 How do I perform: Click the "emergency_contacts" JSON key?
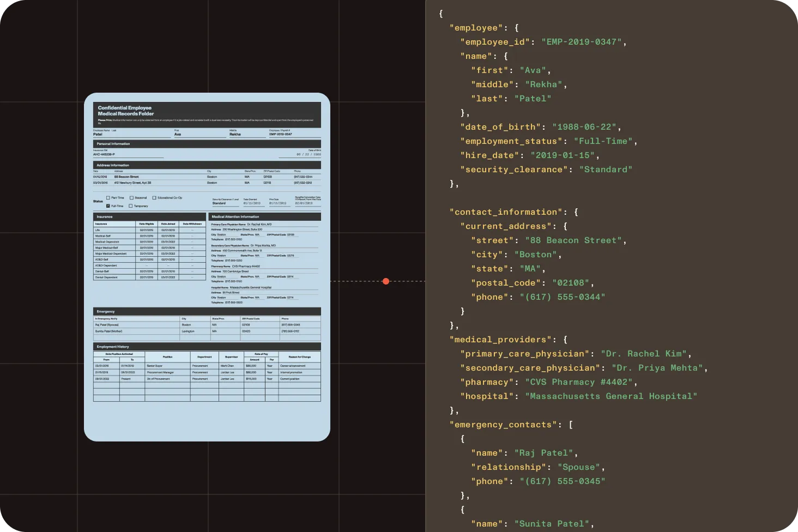503,425
